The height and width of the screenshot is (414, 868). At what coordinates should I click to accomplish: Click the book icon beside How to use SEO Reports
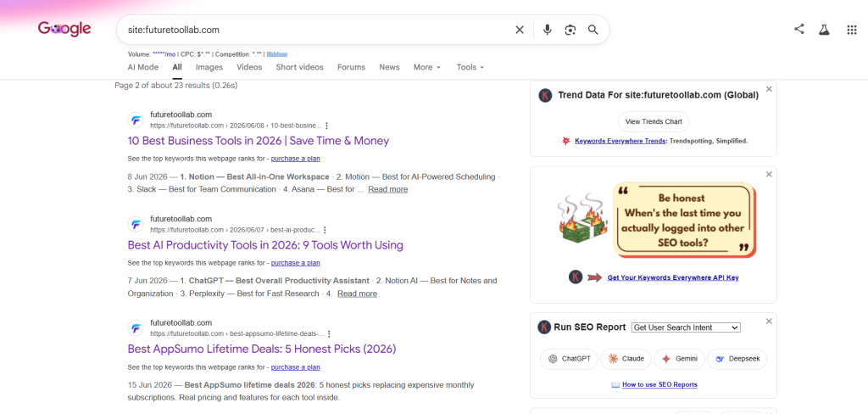click(615, 384)
